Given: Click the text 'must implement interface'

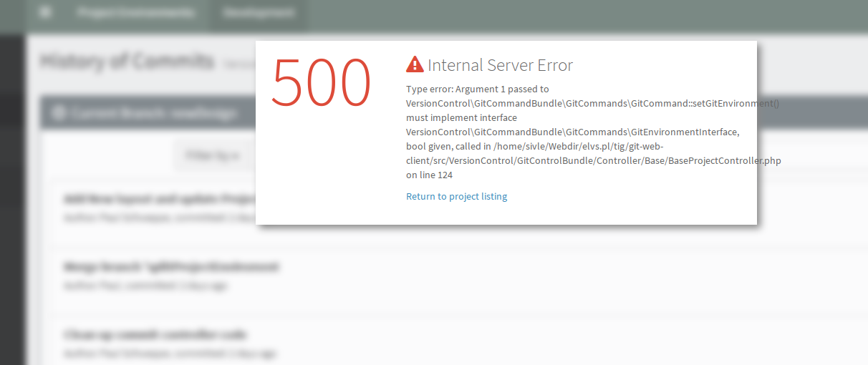Looking at the screenshot, I should point(461,117).
